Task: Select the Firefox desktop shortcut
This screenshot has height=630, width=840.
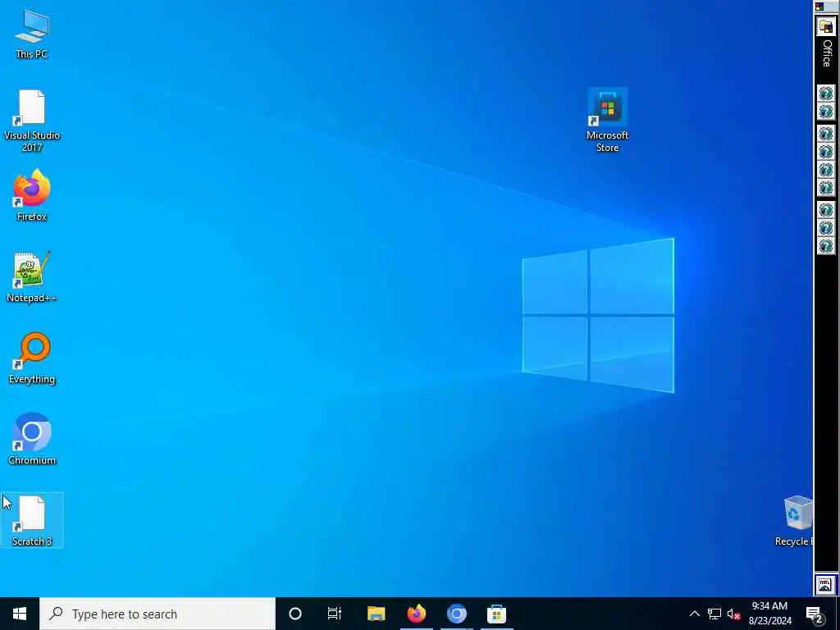Action: click(32, 195)
